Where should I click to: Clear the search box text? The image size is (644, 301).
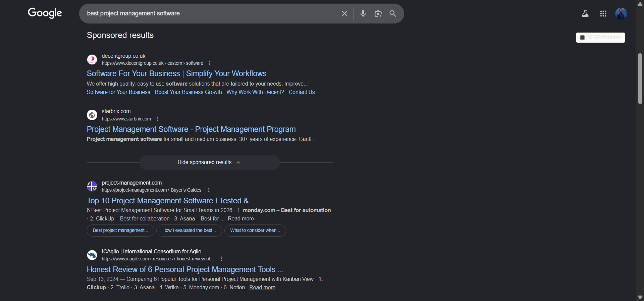[344, 13]
